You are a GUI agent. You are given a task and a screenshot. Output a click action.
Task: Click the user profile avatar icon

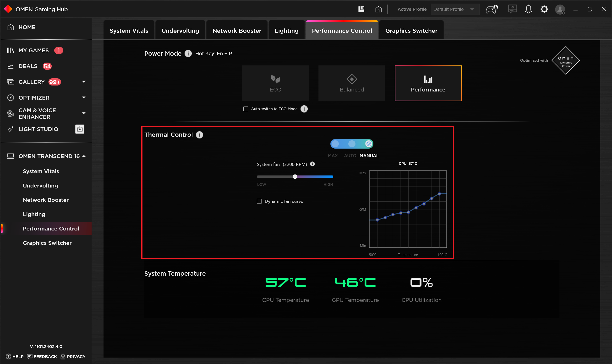click(560, 9)
